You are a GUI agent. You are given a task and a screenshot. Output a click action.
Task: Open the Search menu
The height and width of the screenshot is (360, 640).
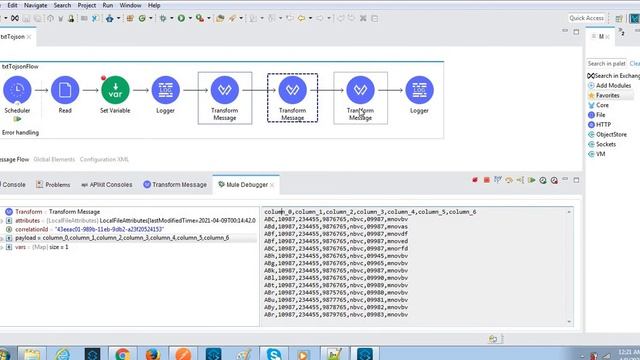tap(62, 5)
